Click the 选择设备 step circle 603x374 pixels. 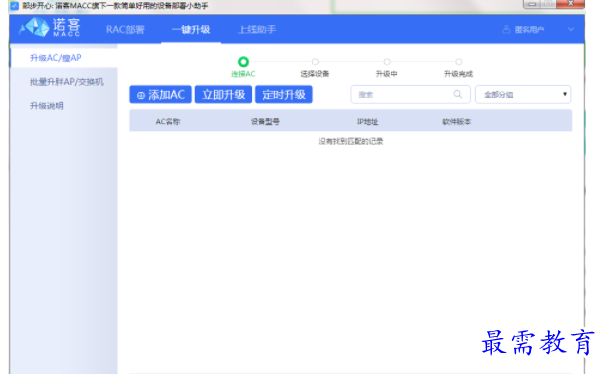pyautogui.click(x=315, y=62)
